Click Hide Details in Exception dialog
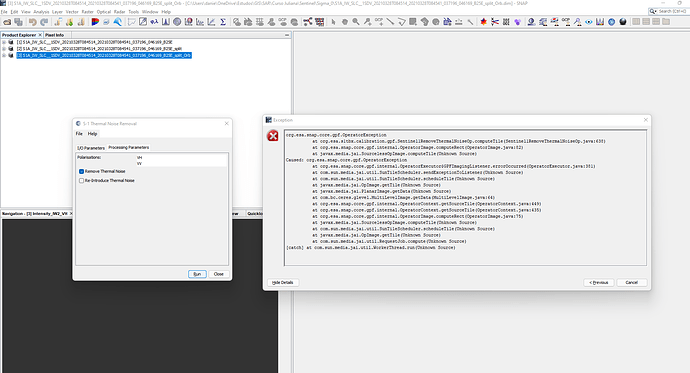 tap(283, 282)
